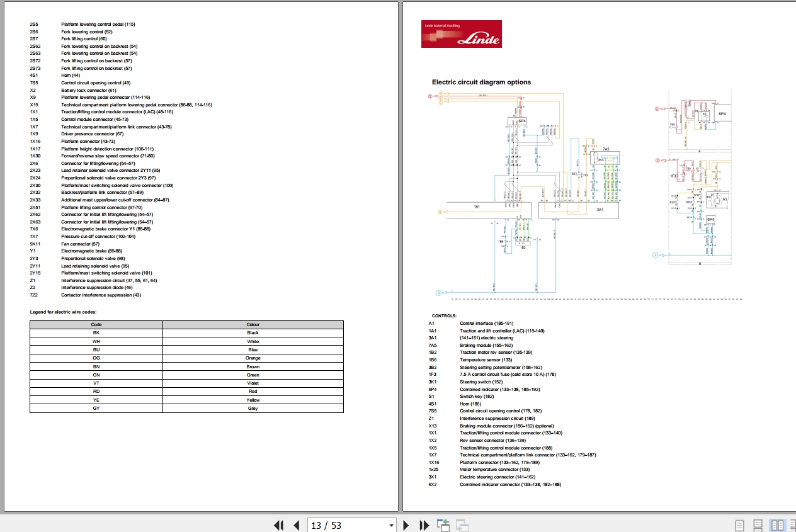Click the heading Electric circuit diagram options
796x532 pixels.
pos(481,82)
